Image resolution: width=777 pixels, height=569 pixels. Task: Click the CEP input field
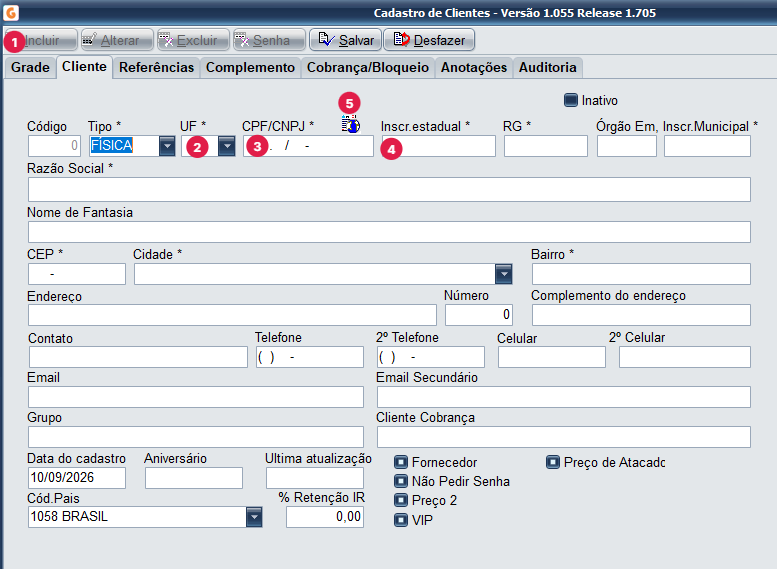[x=77, y=274]
